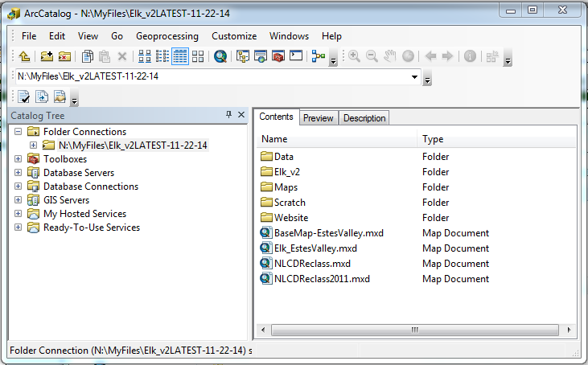Pin the Catalog Tree panel

(x=228, y=115)
